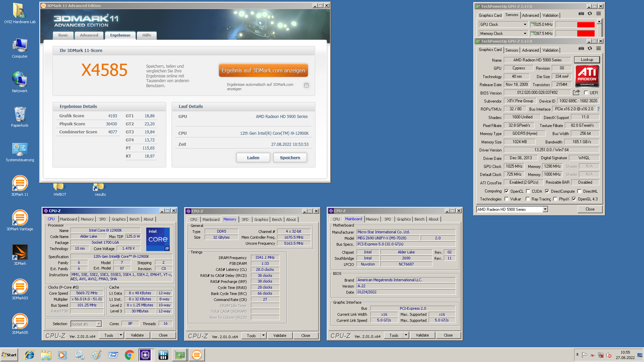Launch the 3DMark Vantage desktop shortcut
The image size is (644, 362).
click(20, 221)
